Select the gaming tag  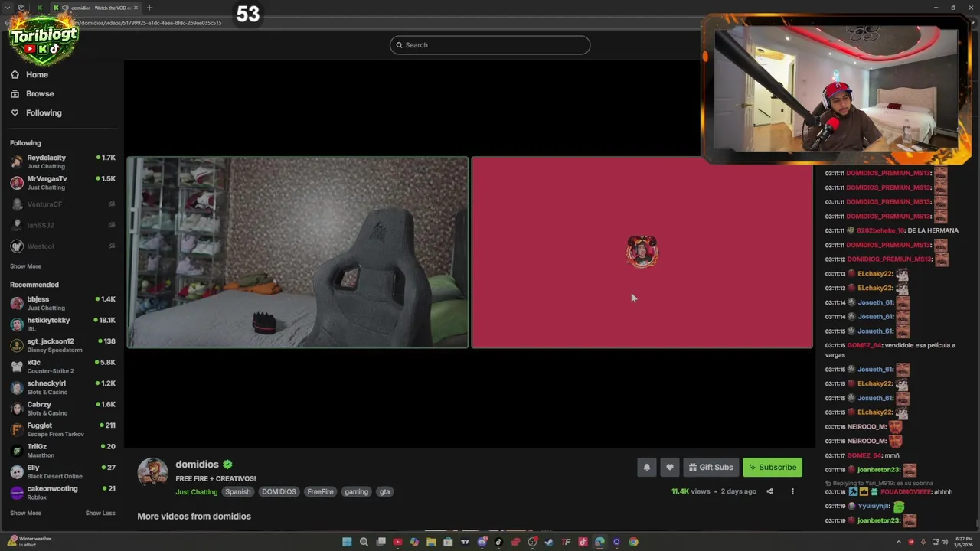pos(356,492)
